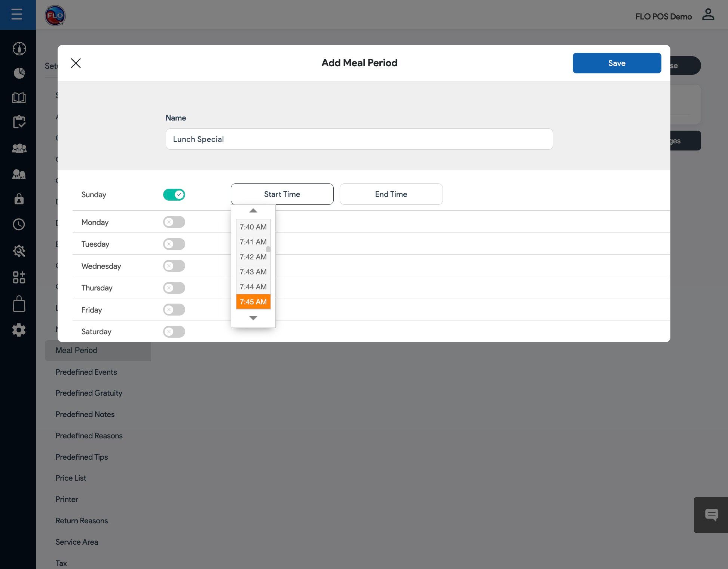
Task: Open the user profile account icon
Action: click(708, 15)
